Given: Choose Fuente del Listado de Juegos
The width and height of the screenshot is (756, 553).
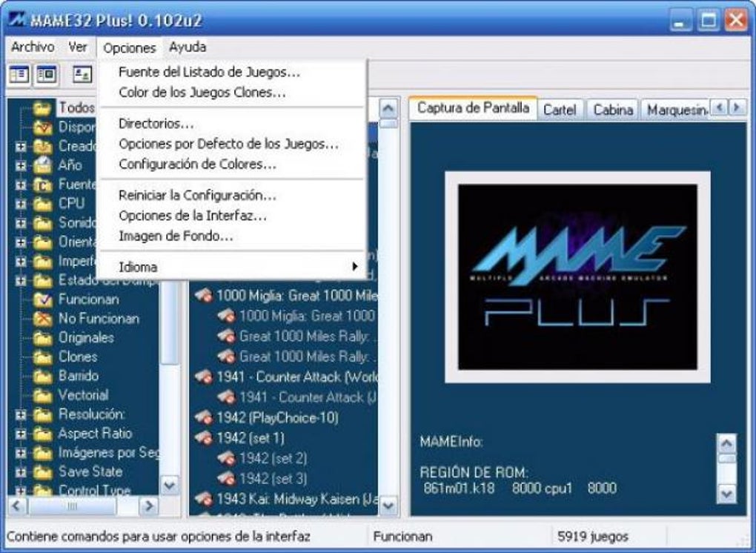Looking at the screenshot, I should [233, 72].
